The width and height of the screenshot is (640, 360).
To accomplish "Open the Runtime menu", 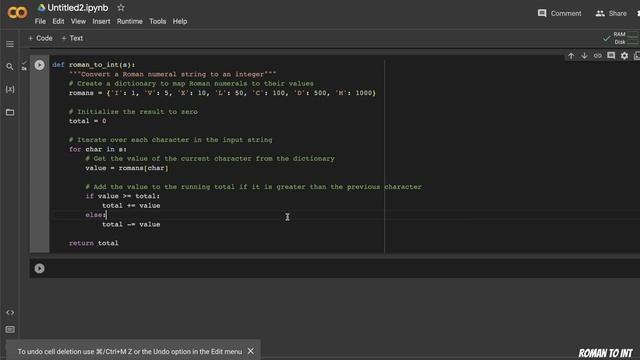I will coord(130,22).
